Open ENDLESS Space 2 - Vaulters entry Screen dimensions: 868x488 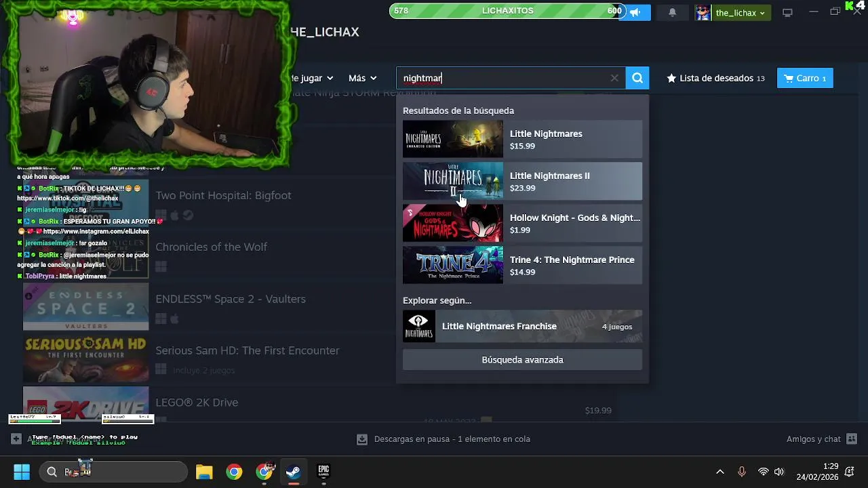[231, 299]
